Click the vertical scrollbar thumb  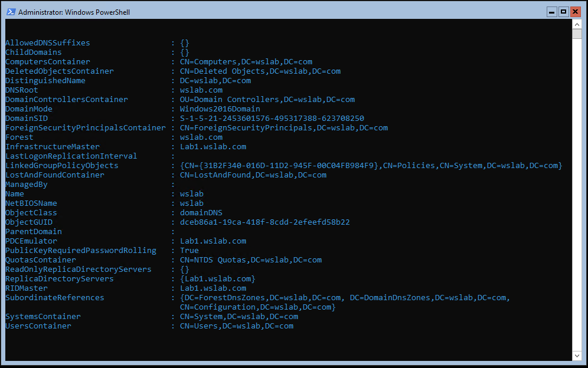[x=577, y=34]
